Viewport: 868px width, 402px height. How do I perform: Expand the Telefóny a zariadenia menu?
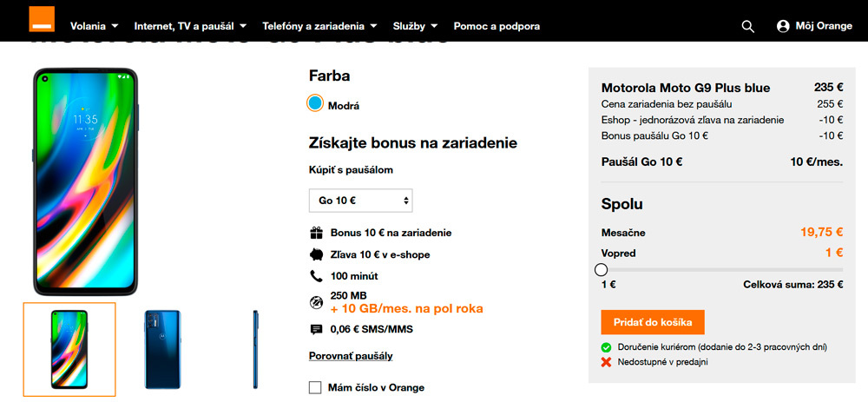click(x=319, y=26)
